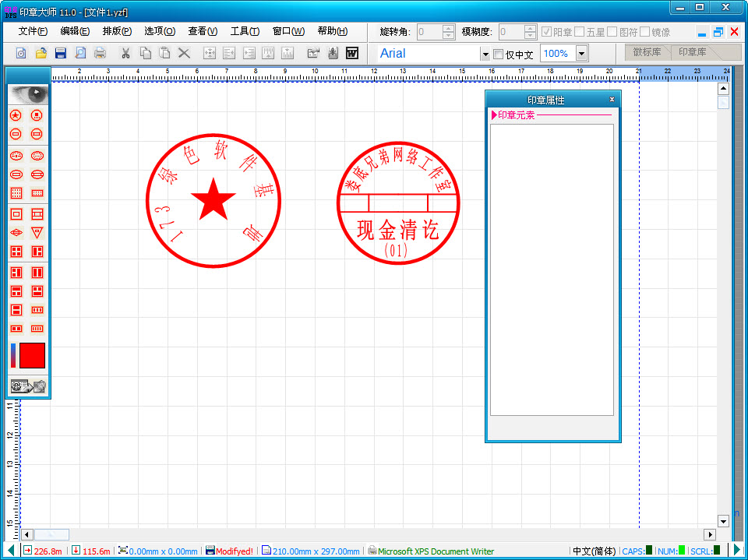Cut using the scissors icon

(x=125, y=53)
